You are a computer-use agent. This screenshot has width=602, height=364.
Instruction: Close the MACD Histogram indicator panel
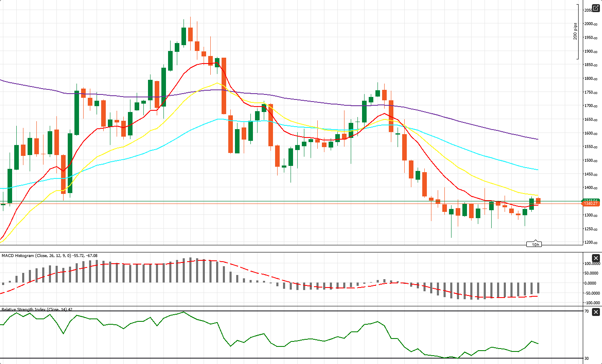[596, 258]
